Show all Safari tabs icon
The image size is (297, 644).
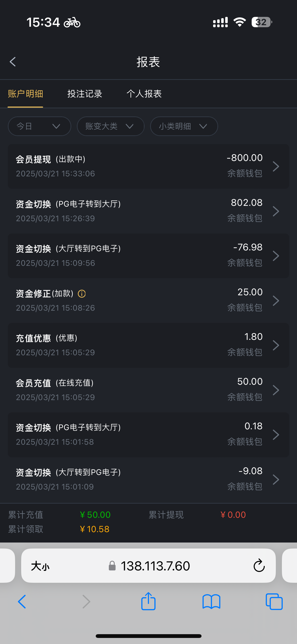pyautogui.click(x=274, y=602)
